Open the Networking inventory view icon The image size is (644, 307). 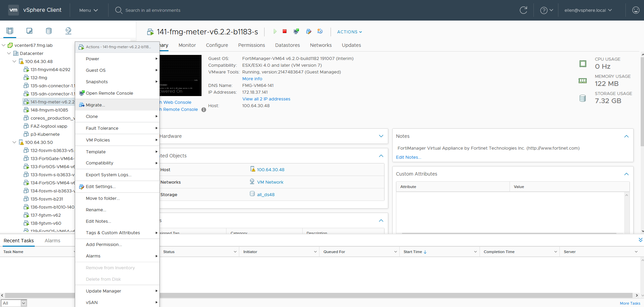[x=68, y=31]
